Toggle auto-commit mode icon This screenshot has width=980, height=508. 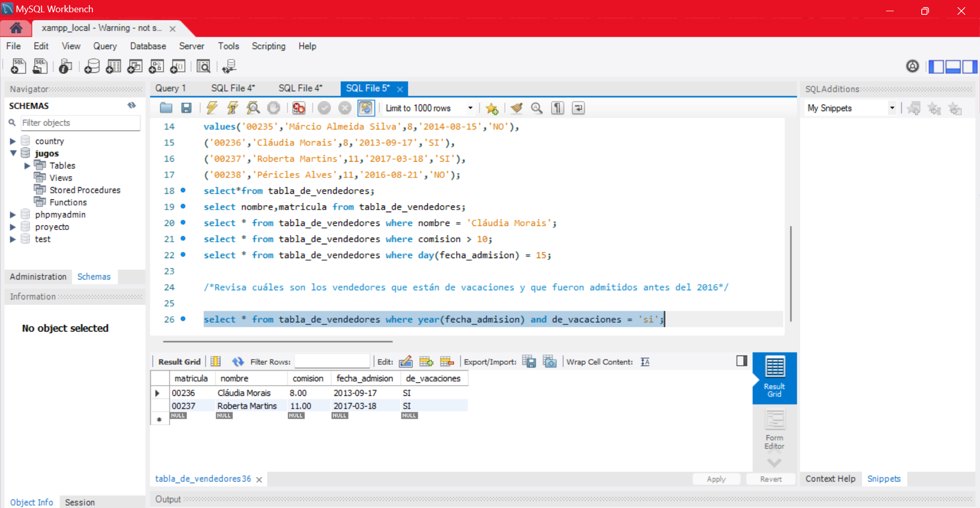pyautogui.click(x=366, y=108)
